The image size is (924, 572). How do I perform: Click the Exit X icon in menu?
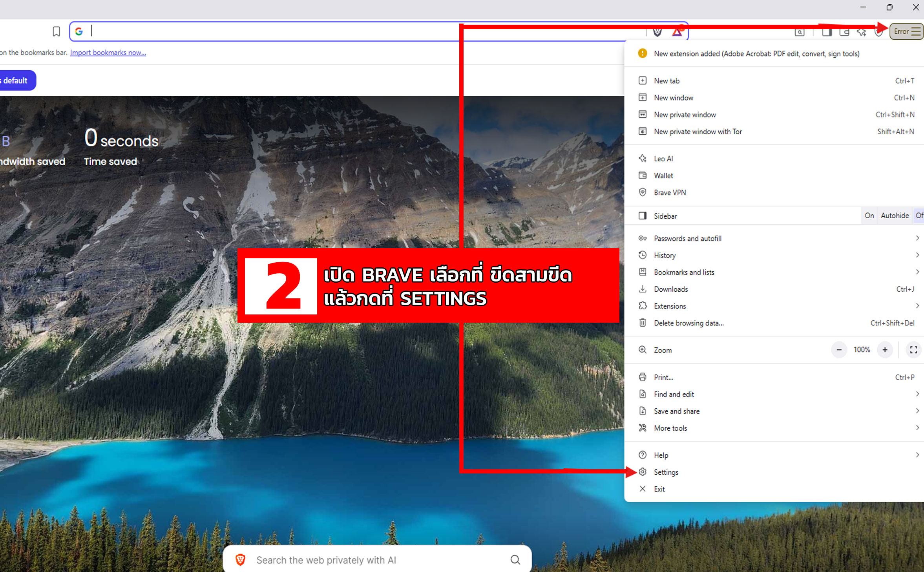(x=643, y=489)
